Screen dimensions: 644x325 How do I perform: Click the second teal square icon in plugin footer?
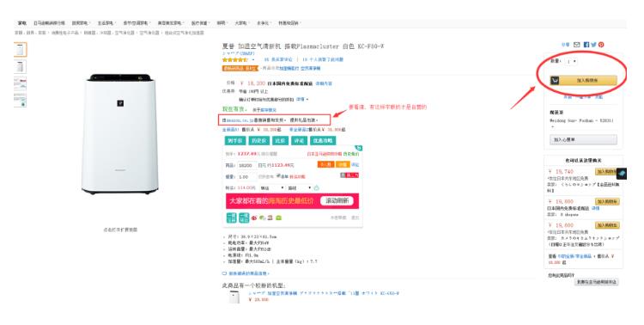point(244,218)
